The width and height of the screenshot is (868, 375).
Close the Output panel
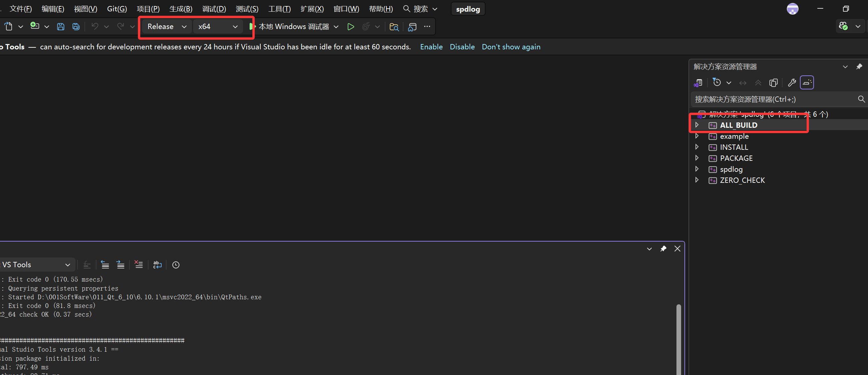(x=677, y=249)
